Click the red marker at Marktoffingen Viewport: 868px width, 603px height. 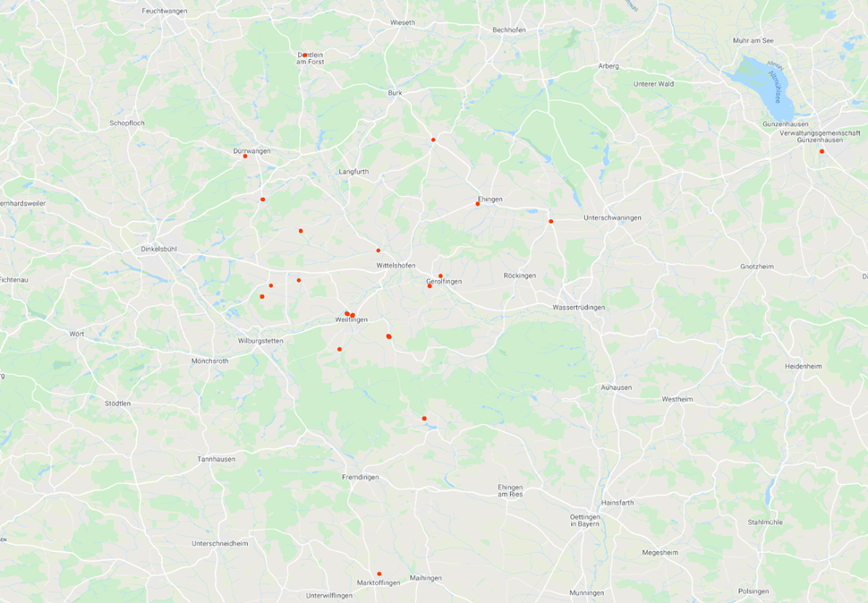[x=379, y=573]
